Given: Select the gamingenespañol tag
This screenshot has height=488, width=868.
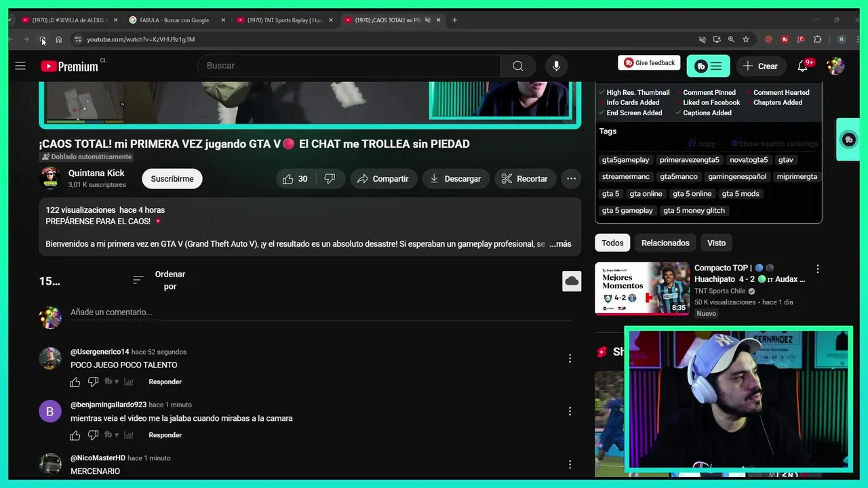Looking at the screenshot, I should (737, 177).
